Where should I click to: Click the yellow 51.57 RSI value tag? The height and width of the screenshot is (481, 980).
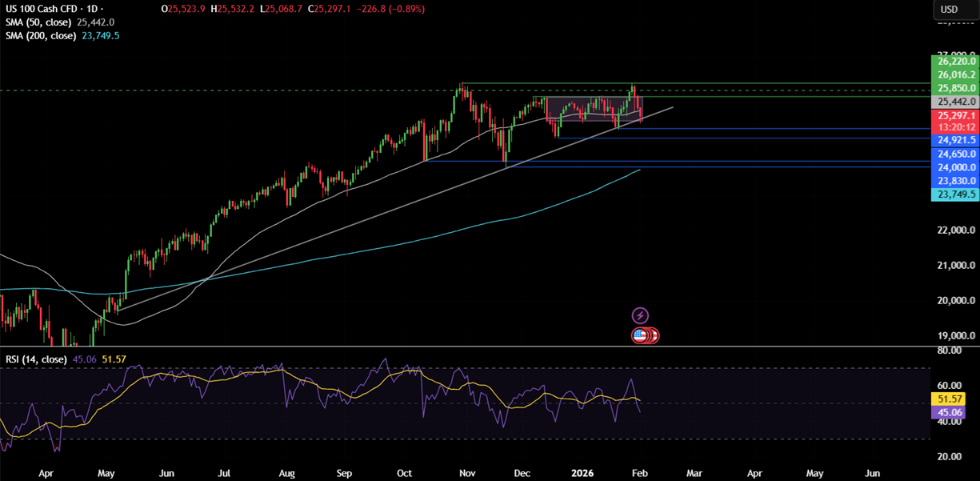tap(949, 399)
